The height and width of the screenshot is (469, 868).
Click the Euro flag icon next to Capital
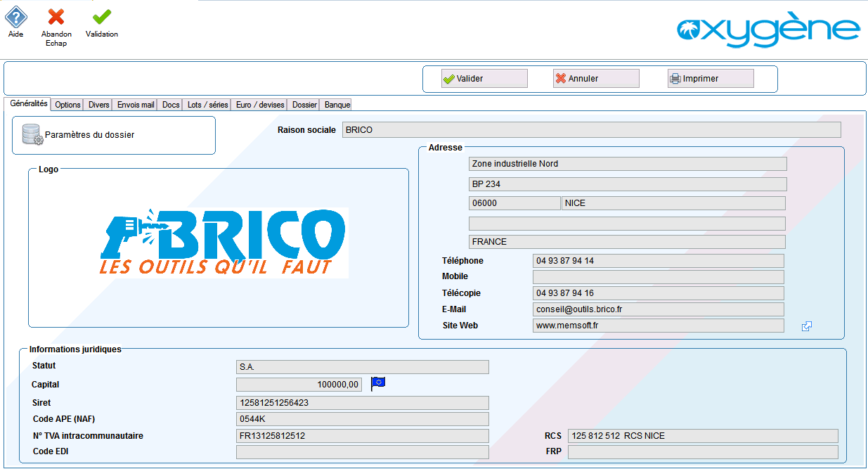[378, 383]
